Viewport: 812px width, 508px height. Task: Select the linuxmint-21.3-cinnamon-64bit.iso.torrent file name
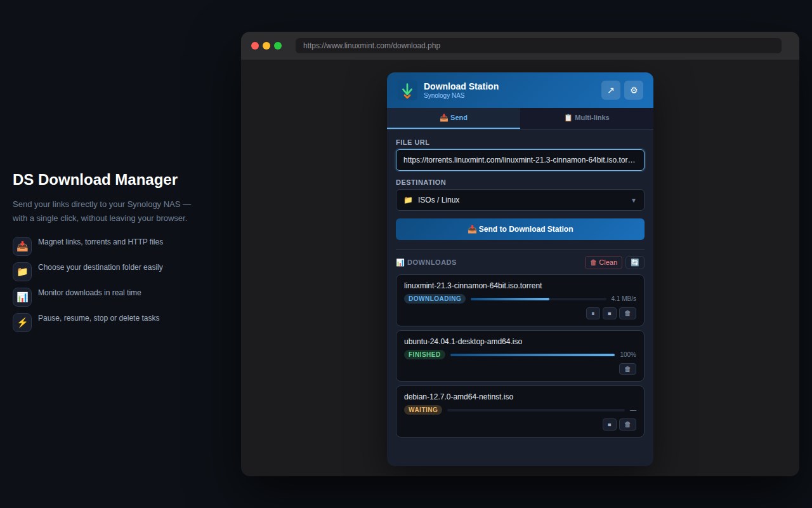[x=473, y=286]
